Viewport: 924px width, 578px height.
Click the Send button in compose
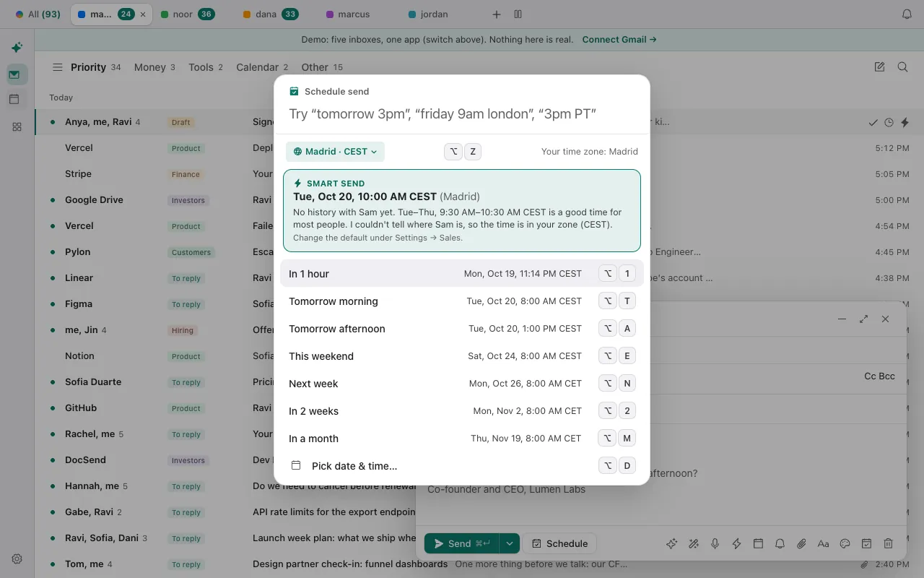coord(461,543)
